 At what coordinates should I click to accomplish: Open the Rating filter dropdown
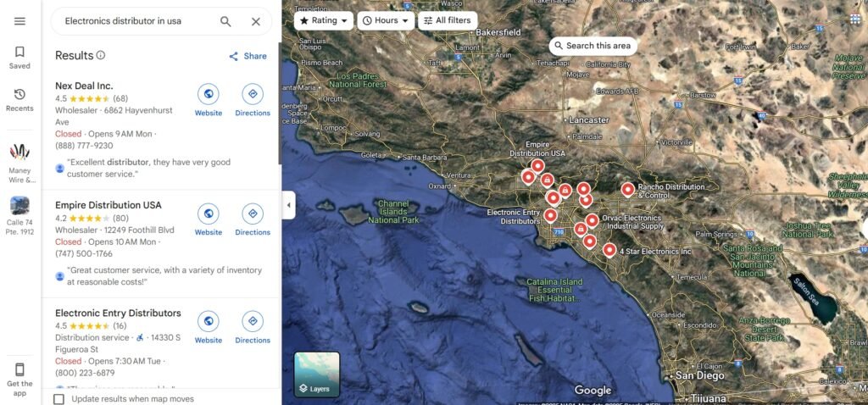pos(324,20)
